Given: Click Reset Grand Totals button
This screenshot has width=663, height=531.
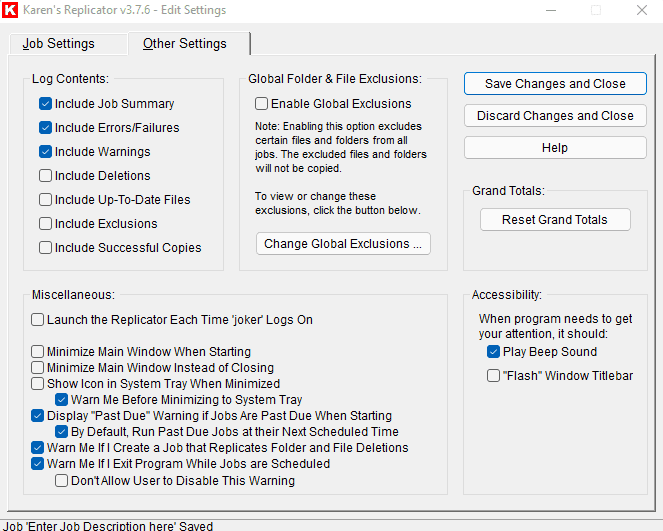Looking at the screenshot, I should tap(555, 219).
